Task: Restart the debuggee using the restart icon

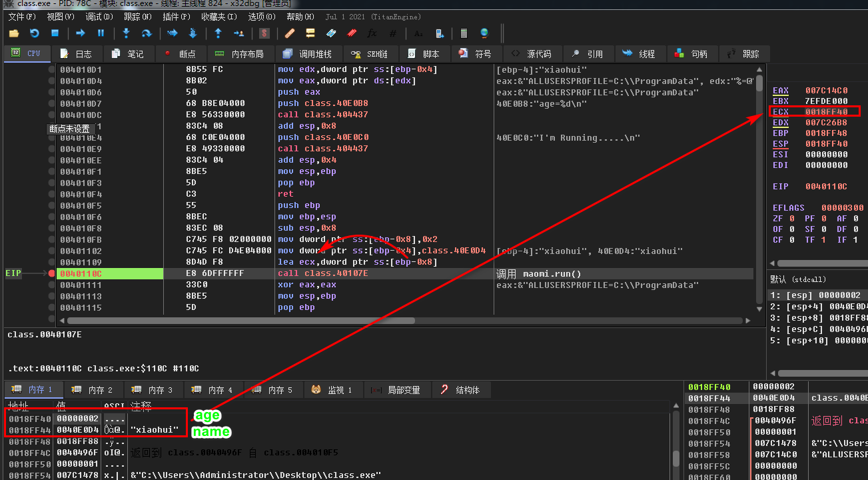Action: 35,33
